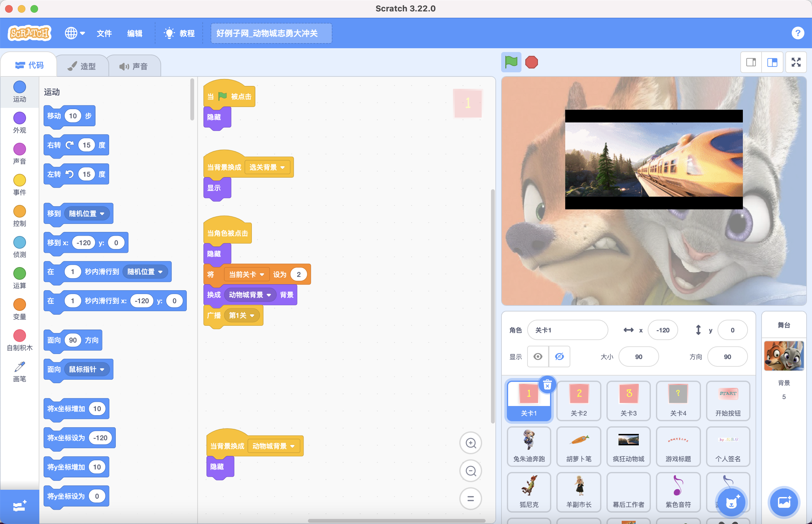
Task: Delete sprite 关卡1 with trash icon
Action: coord(547,385)
